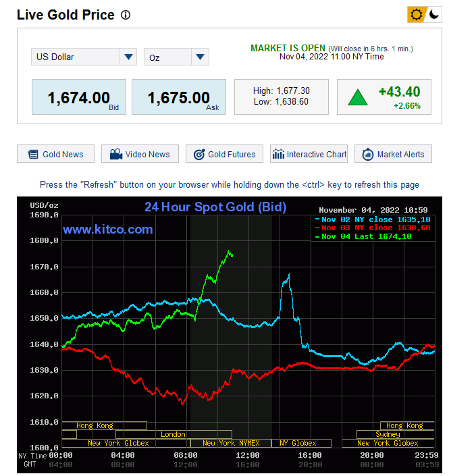
Task: Click MARKET IS OPEN status text
Action: coord(288,48)
